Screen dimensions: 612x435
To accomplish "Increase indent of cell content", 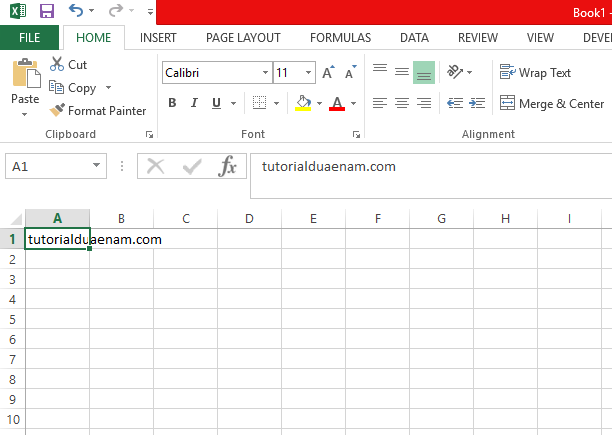I will click(477, 103).
